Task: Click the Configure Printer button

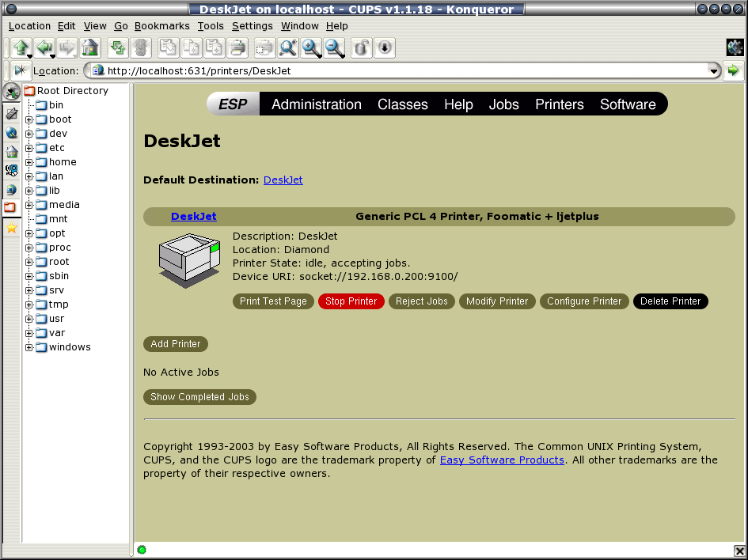Action: click(x=584, y=301)
